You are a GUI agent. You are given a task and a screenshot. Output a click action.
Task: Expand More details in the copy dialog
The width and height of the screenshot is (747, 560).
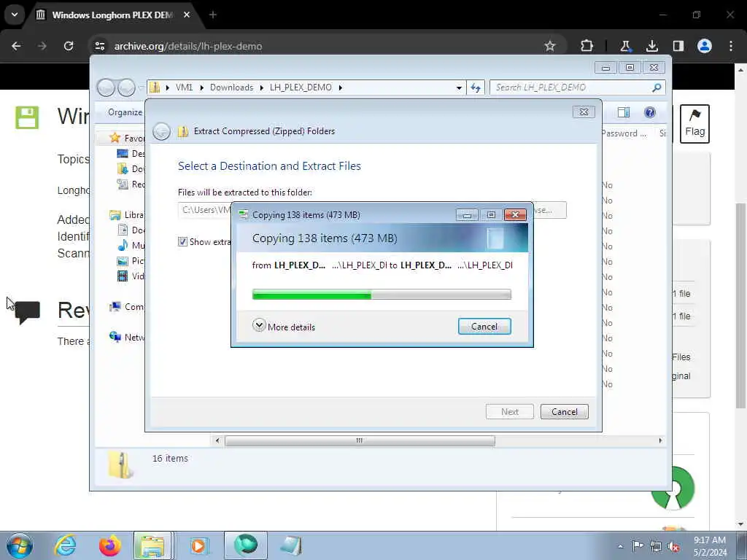pos(284,327)
